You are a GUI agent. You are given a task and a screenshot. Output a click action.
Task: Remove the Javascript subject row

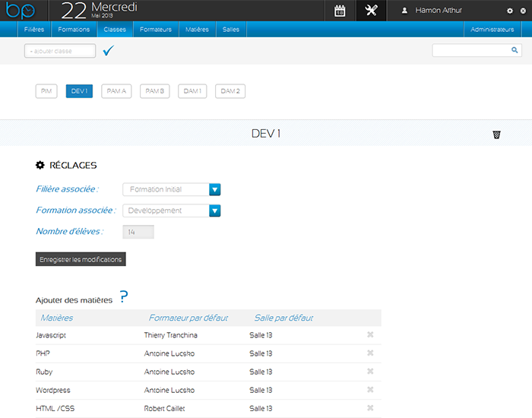370,335
